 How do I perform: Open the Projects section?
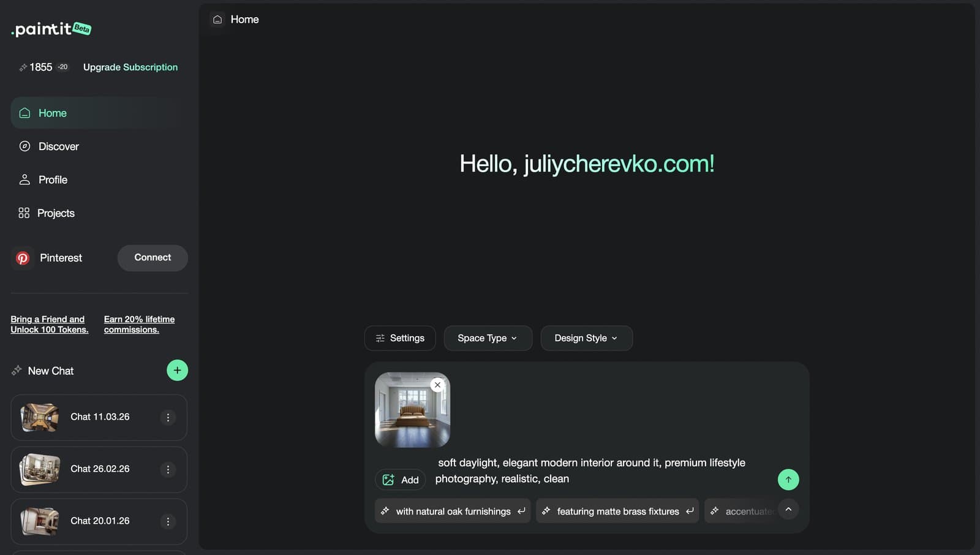(56, 213)
